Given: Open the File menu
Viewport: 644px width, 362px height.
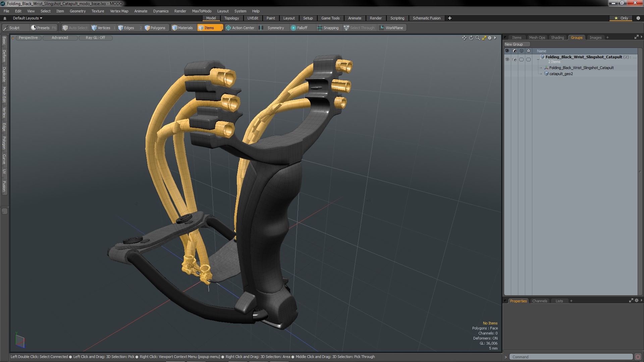Looking at the screenshot, I should (6, 11).
